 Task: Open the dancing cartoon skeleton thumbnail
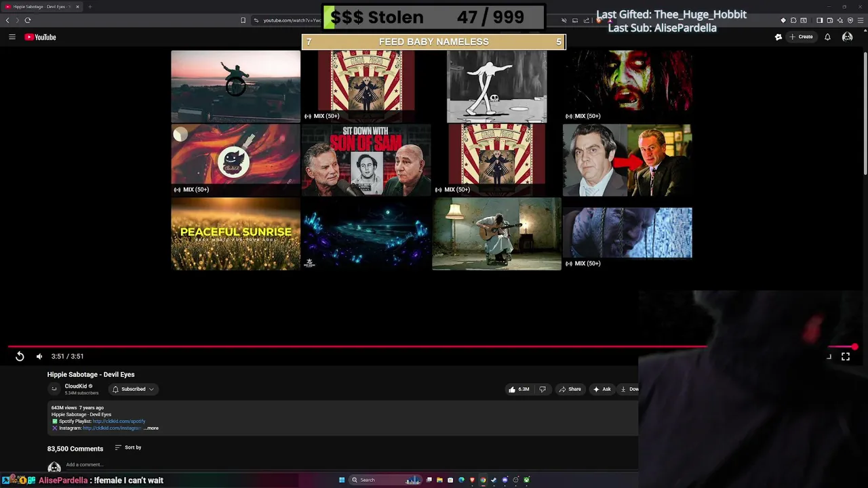[x=496, y=86]
